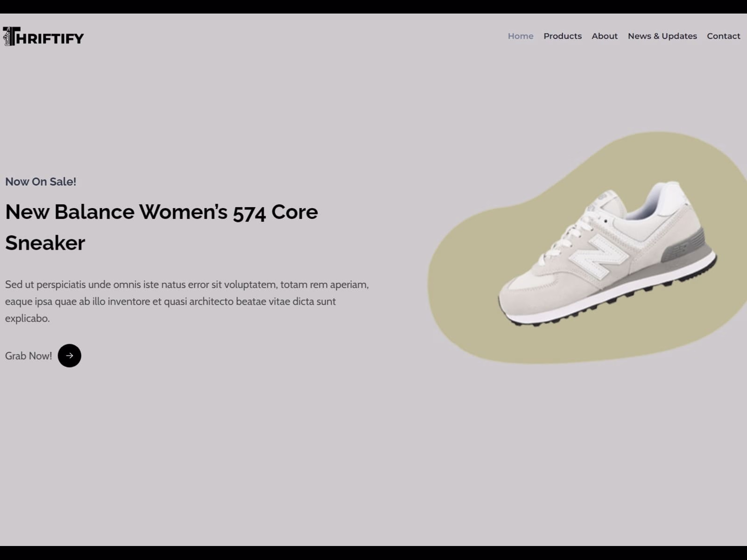
Task: Click the black arrow circle button
Action: 70,356
